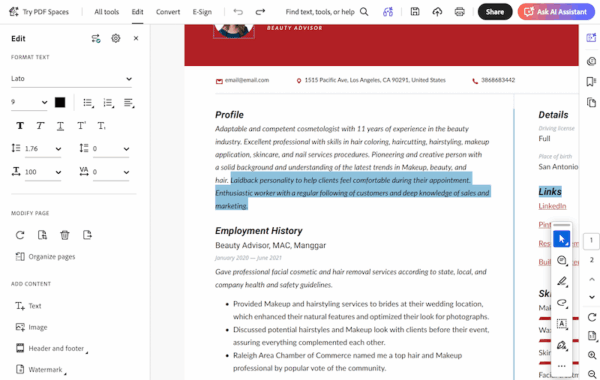The height and width of the screenshot is (380, 600).
Task: Zoom out with the magnifier minus icon
Action: tap(592, 374)
